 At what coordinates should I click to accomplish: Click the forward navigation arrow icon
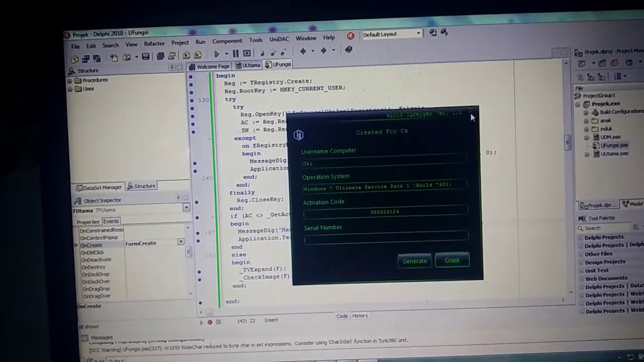(x=324, y=50)
